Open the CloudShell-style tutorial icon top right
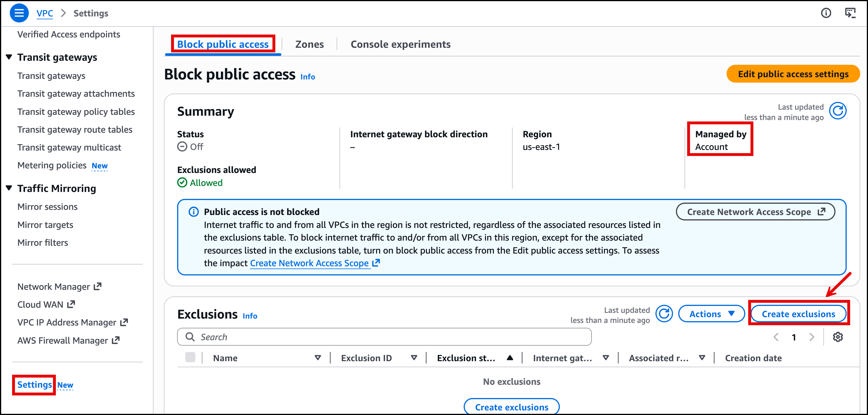Image resolution: width=868 pixels, height=415 pixels. point(850,13)
